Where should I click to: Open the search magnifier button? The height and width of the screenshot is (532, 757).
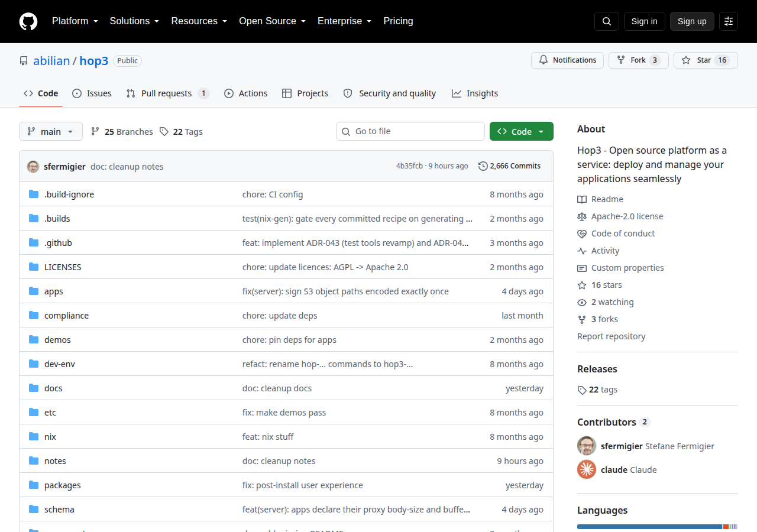[x=607, y=21]
